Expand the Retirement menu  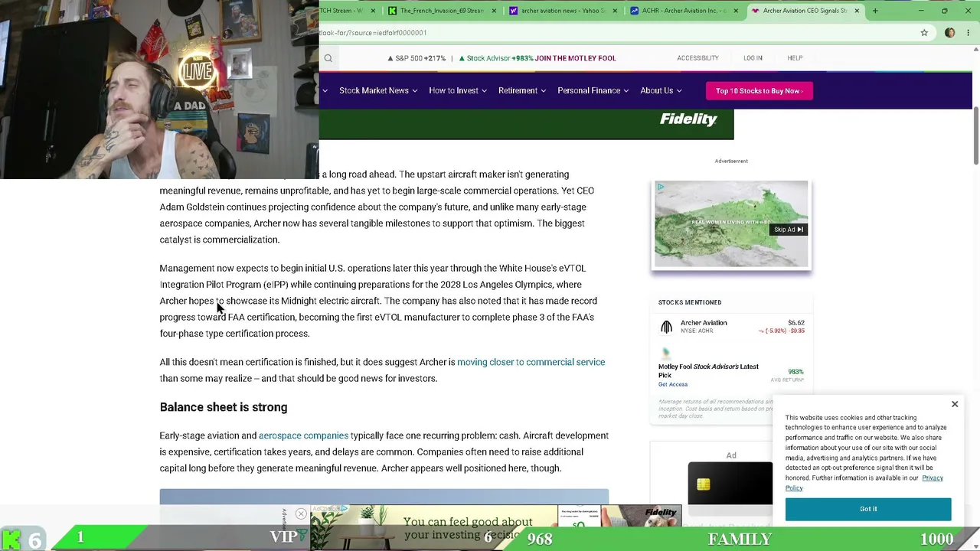pyautogui.click(x=522, y=90)
